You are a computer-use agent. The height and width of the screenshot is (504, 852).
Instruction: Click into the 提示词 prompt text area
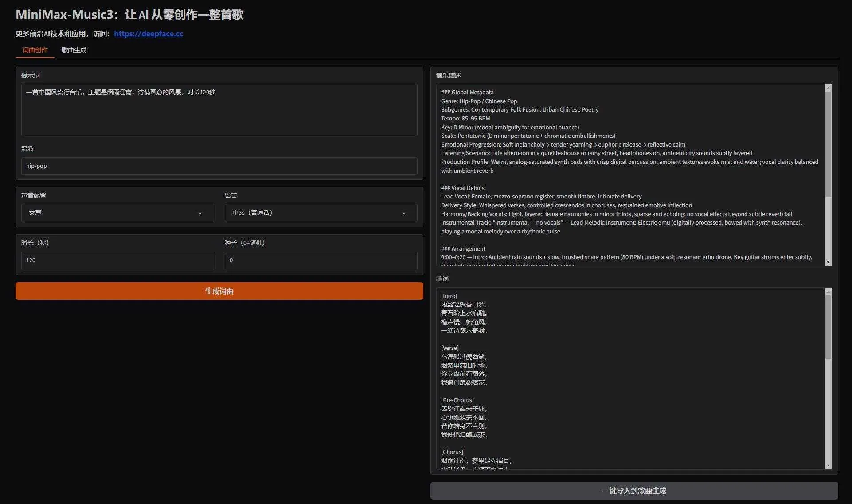click(x=219, y=109)
